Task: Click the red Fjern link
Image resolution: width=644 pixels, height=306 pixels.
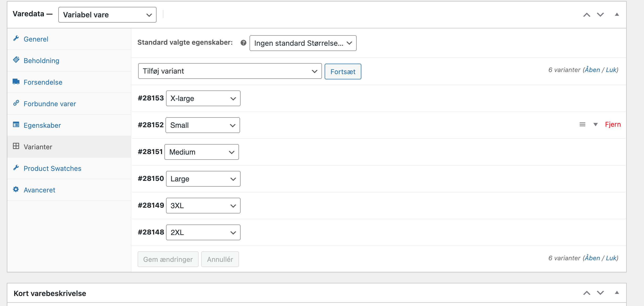Action: [612, 124]
